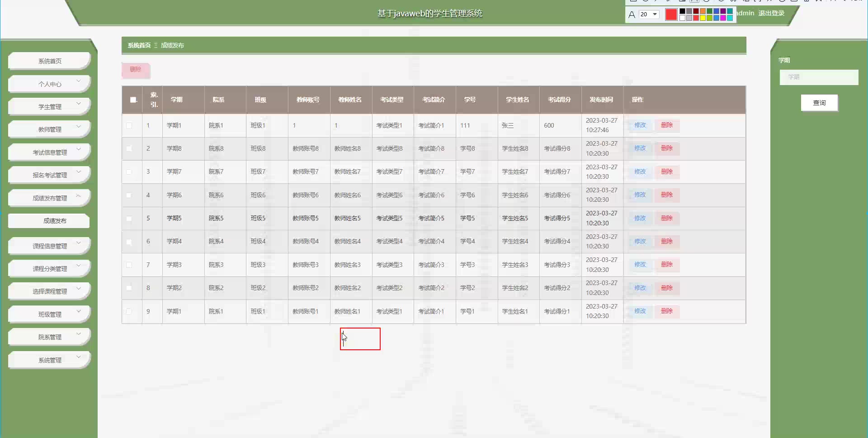Click the large red current-color swatch
868x438 pixels.
click(x=671, y=14)
